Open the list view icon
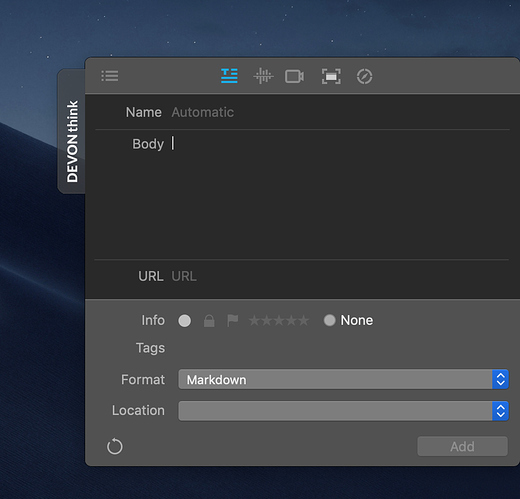The height and width of the screenshot is (499, 520). (x=110, y=76)
